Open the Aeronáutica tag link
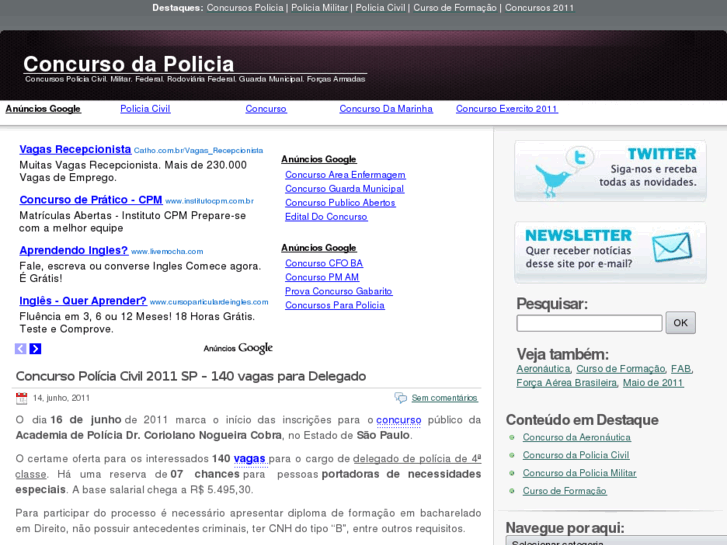 click(543, 369)
